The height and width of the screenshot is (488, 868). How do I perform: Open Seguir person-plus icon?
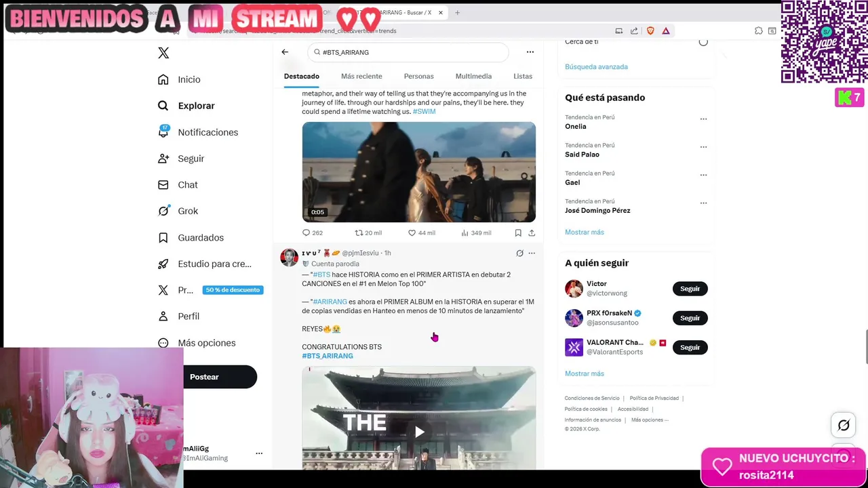click(163, 159)
